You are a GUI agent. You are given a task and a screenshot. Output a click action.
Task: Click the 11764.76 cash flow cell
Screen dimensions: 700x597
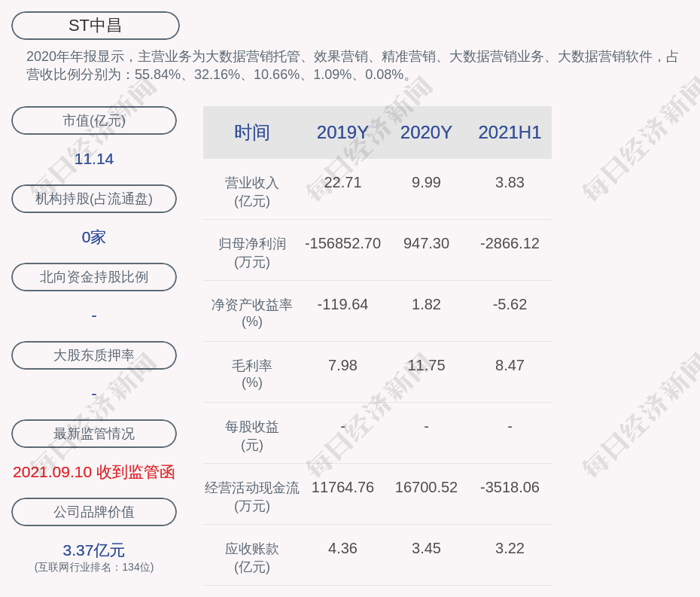(x=342, y=487)
